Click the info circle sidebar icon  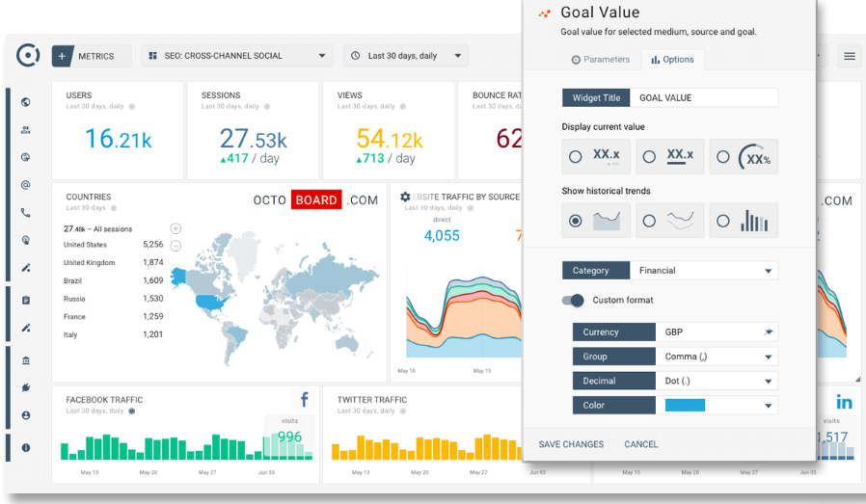(25, 448)
